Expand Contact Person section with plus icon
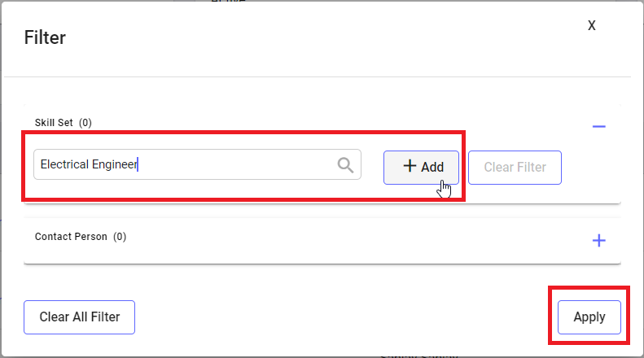Viewport: 644px width, 358px height. 599,241
